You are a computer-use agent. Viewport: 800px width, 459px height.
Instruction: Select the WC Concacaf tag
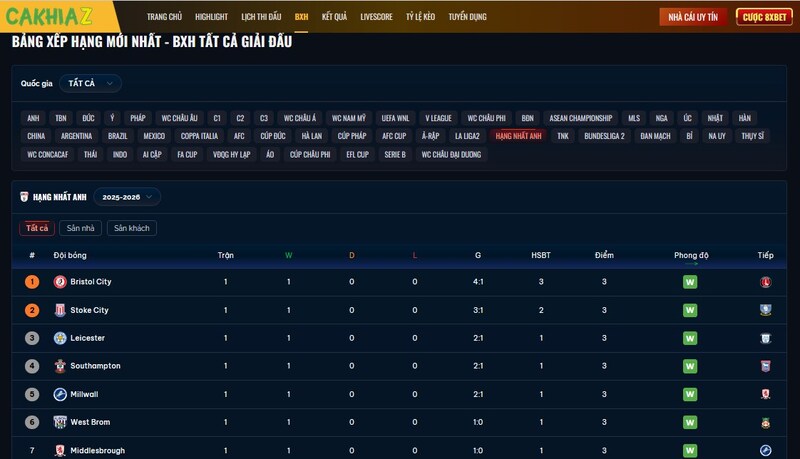[47, 155]
